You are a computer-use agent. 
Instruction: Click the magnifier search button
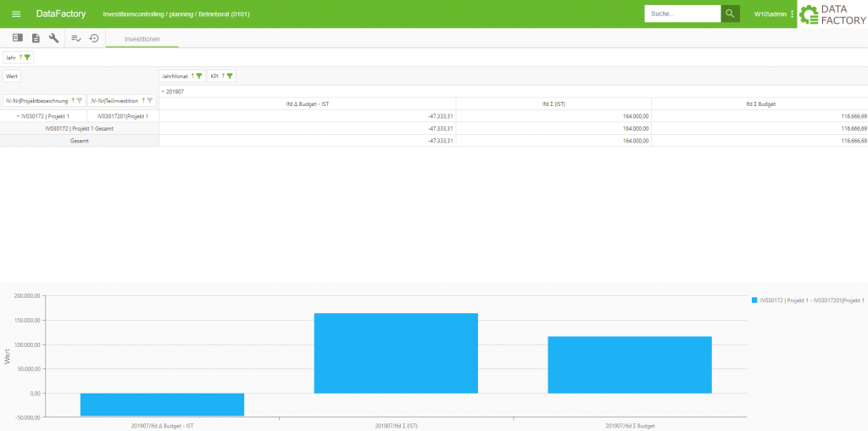pyautogui.click(x=730, y=14)
